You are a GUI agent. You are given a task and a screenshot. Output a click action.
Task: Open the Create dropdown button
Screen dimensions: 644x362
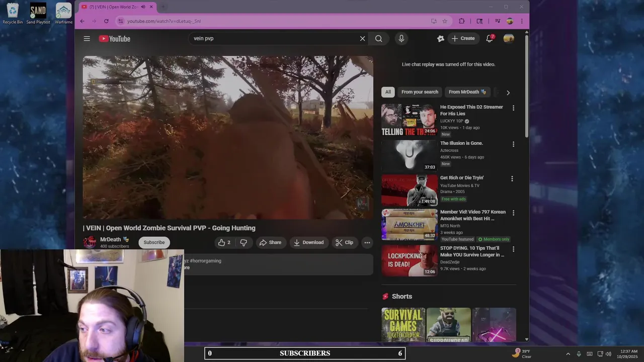pos(463,39)
